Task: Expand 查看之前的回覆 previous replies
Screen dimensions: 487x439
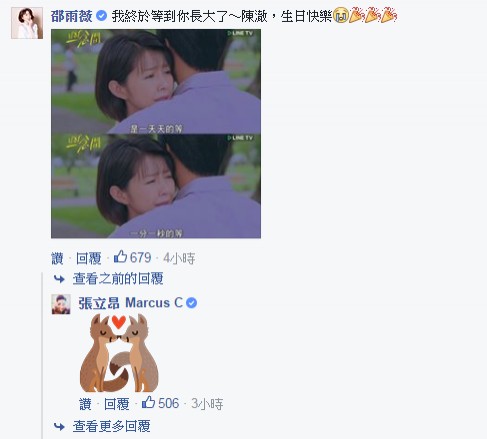Action: pos(118,279)
